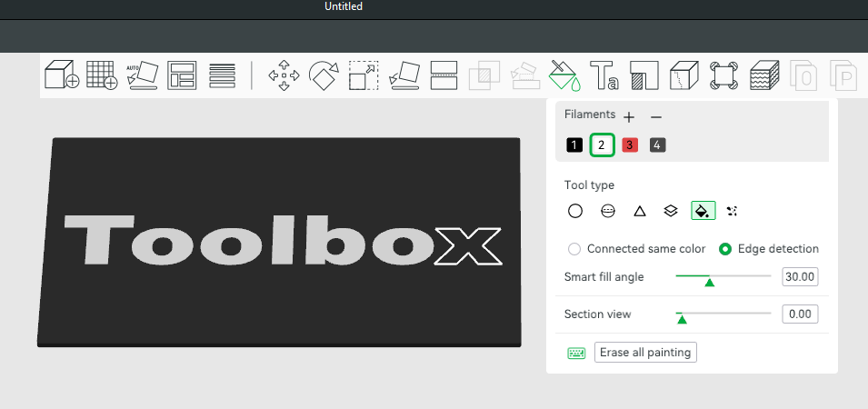This screenshot has height=409, width=868.
Task: Select the Height range layers tool type
Action: pos(671,211)
